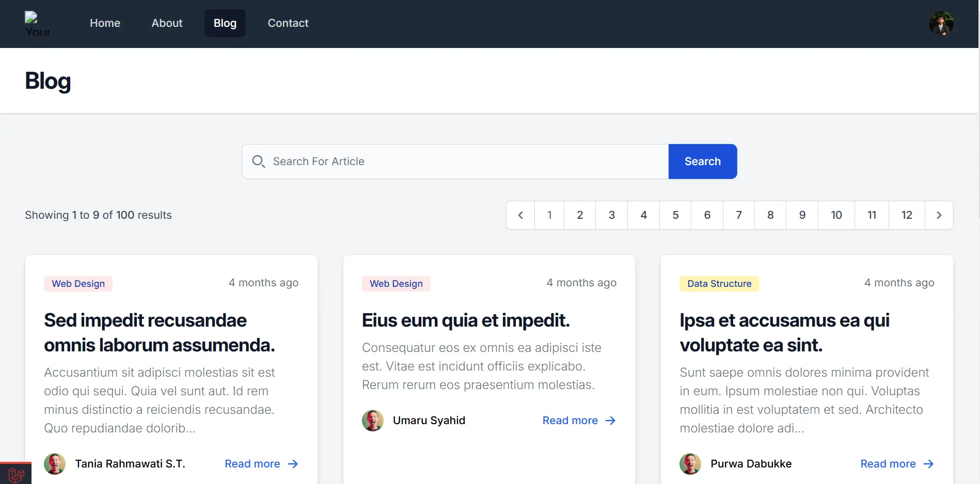Screen dimensions: 980x484
Task: Go to page 5
Action: (675, 215)
